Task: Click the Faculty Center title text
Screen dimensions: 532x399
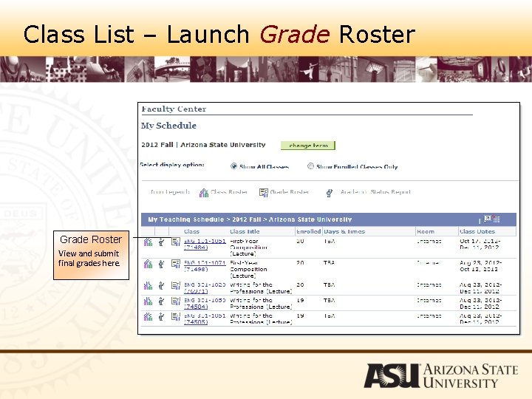Action: click(x=174, y=109)
